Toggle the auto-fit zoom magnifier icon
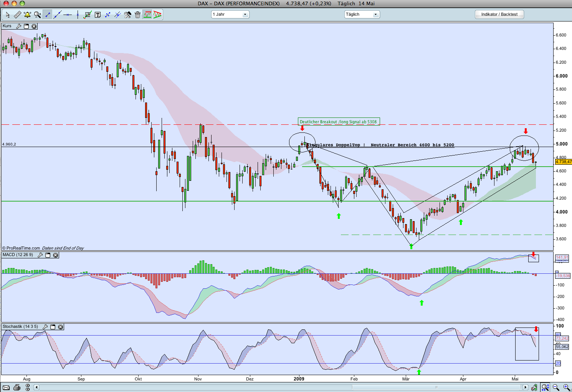The image size is (572, 392). (545, 387)
